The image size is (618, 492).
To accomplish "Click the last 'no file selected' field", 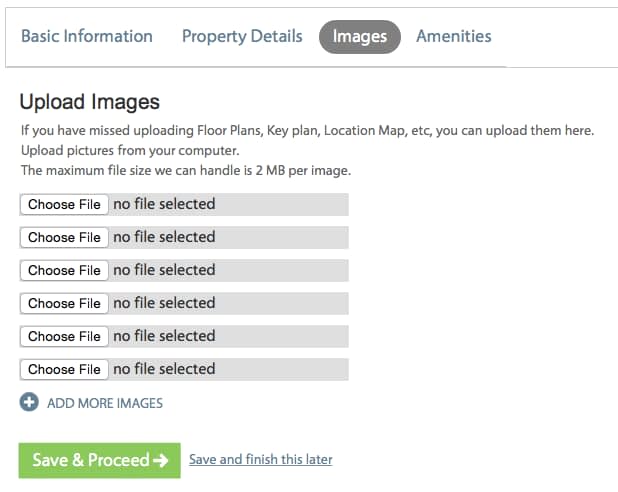I will [x=184, y=369].
